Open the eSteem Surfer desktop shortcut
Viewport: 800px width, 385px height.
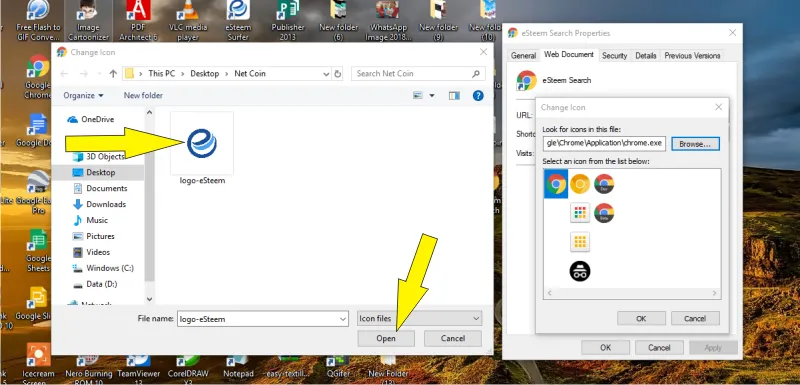(x=238, y=21)
